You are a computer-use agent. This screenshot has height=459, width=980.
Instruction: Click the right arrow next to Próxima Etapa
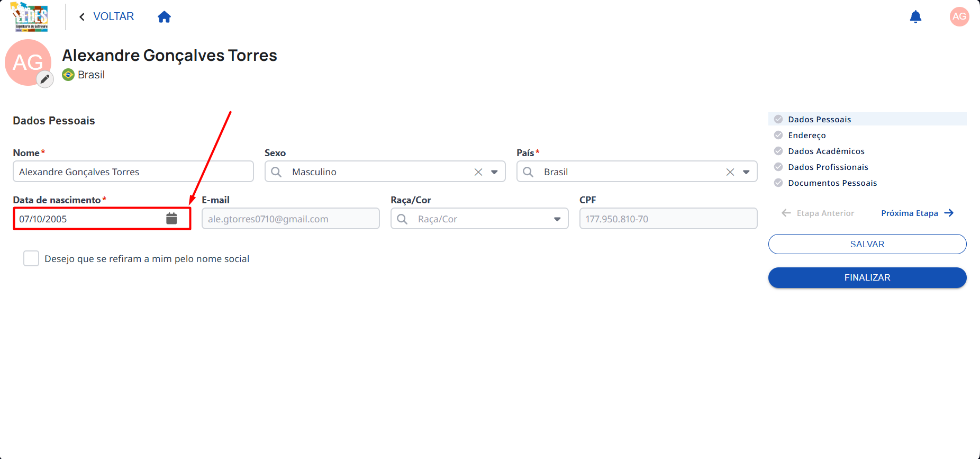949,213
